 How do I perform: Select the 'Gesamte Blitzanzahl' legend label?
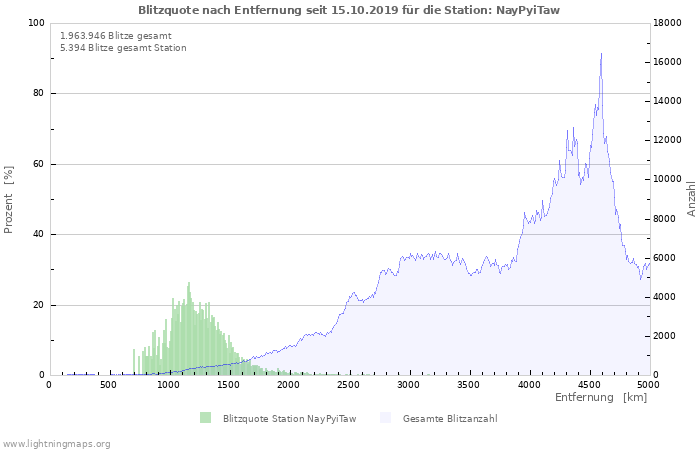tap(450, 418)
